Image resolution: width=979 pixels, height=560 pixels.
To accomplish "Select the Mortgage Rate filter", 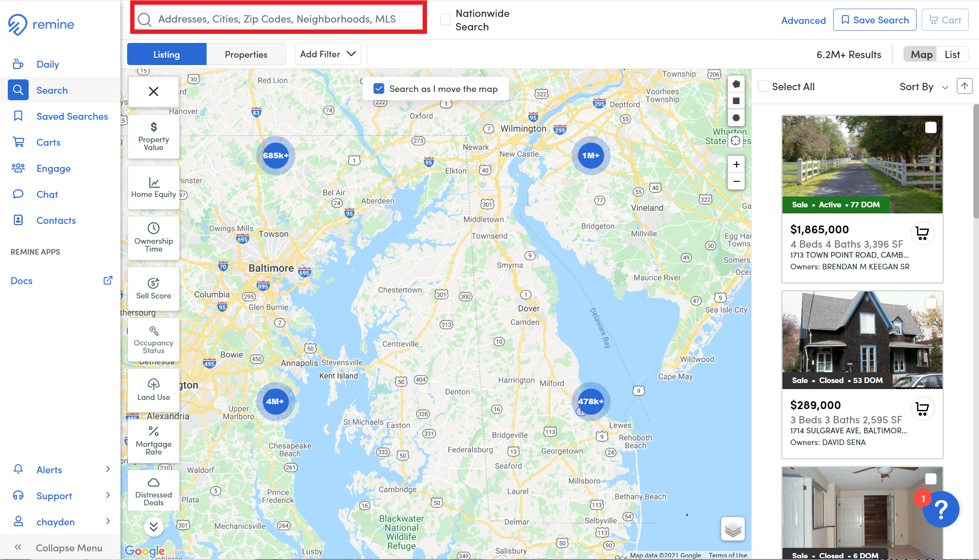I will [x=154, y=441].
